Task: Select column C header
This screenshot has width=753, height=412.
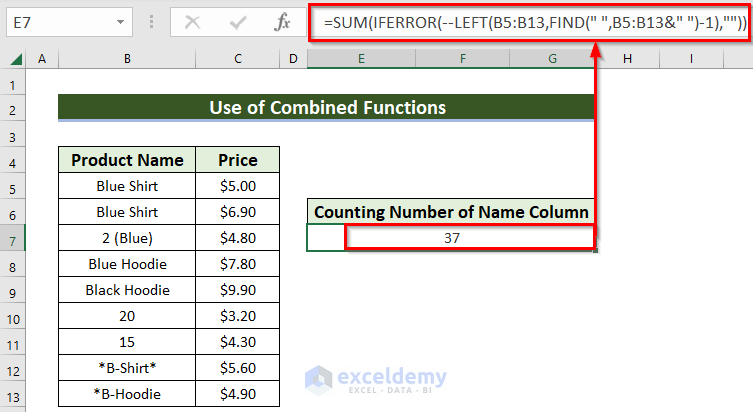Action: [x=238, y=59]
